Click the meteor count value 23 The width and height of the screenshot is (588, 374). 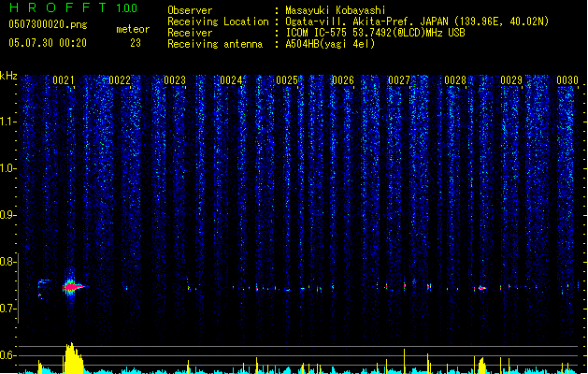click(x=136, y=43)
